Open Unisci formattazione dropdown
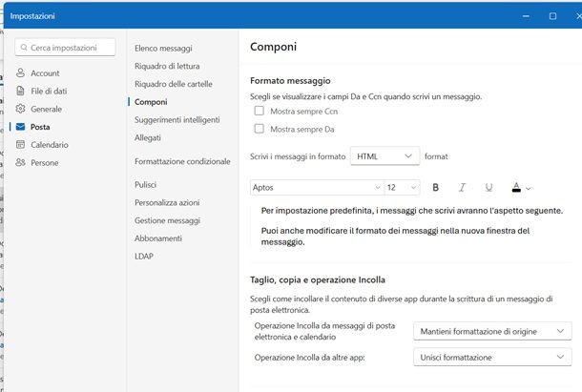The image size is (582, 392). pos(492,357)
